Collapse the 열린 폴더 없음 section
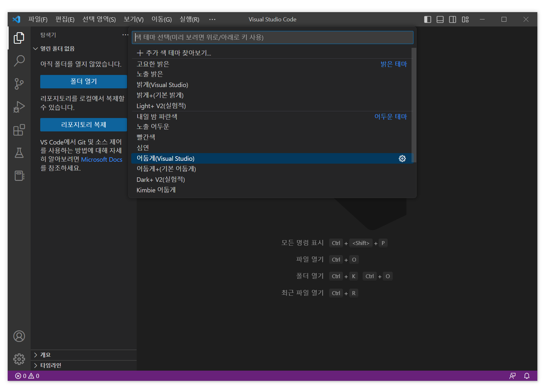This screenshot has width=545, height=392. click(84, 48)
